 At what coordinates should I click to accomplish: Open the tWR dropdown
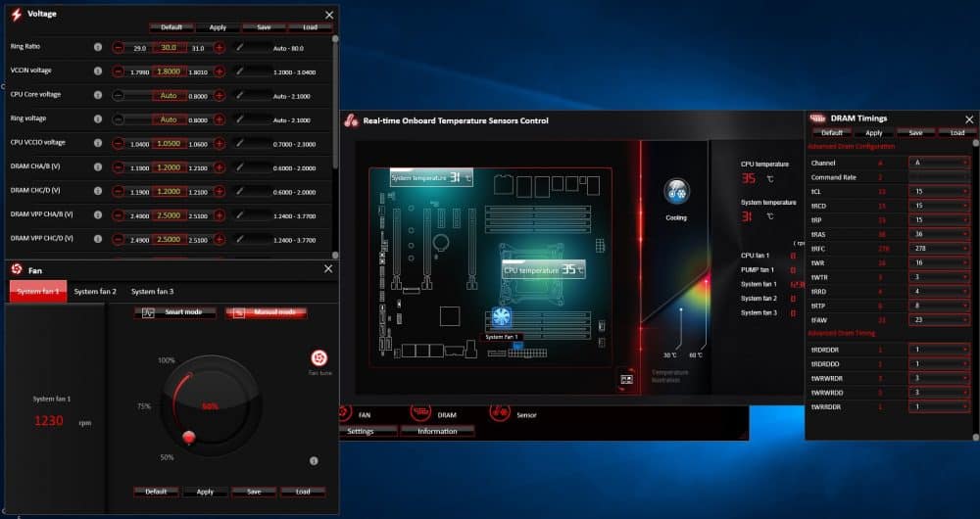click(x=940, y=263)
